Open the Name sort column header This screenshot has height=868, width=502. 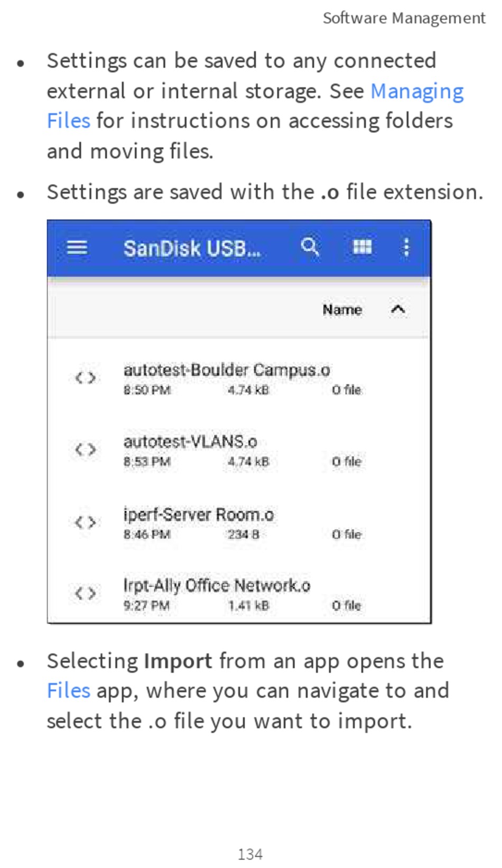(342, 309)
